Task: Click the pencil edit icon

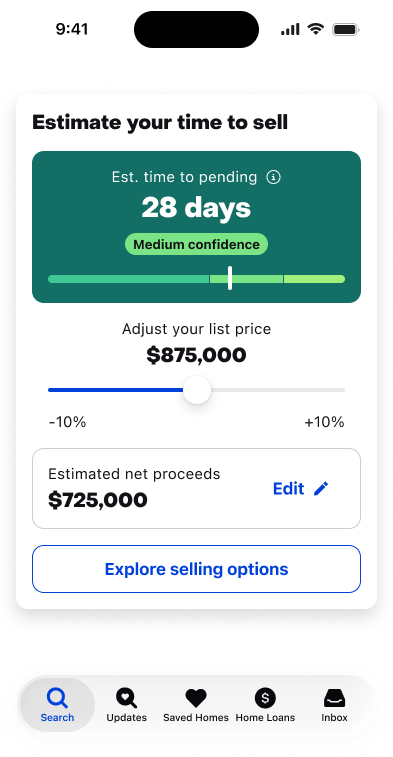Action: tap(321, 489)
